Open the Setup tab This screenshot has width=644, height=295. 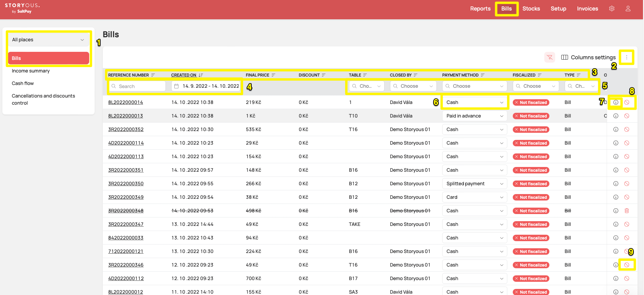click(558, 8)
